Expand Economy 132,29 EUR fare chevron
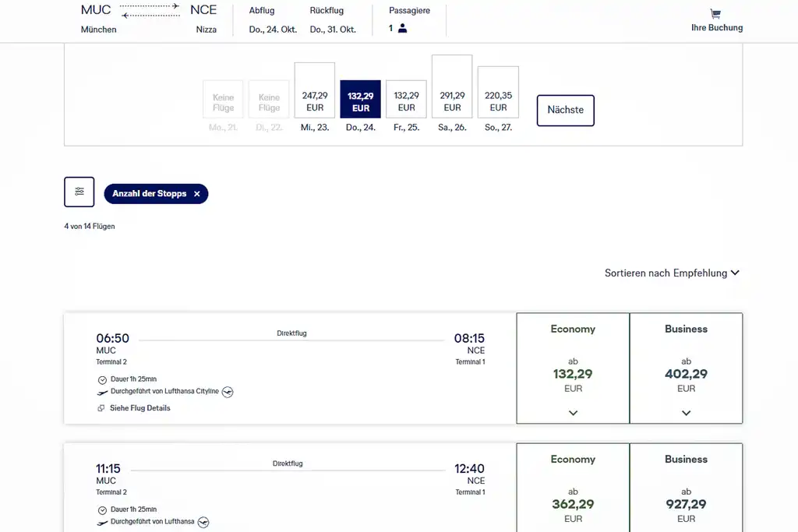This screenshot has width=798, height=532. pos(573,413)
